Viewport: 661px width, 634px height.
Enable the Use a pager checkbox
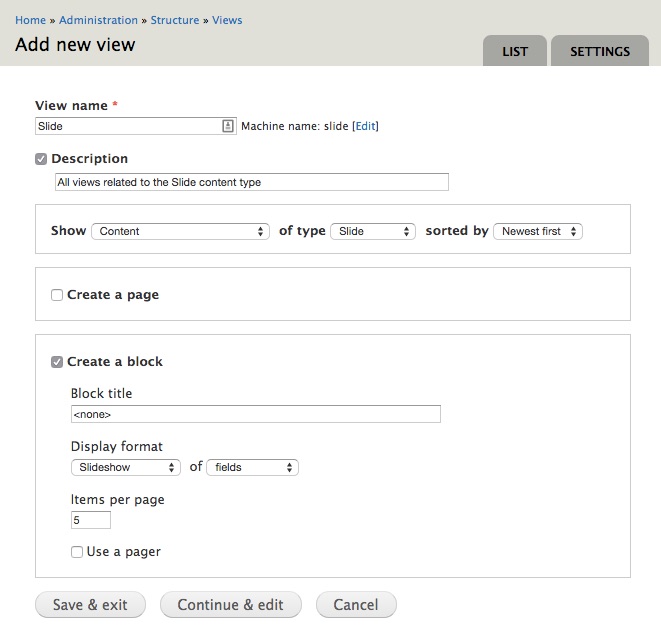77,552
